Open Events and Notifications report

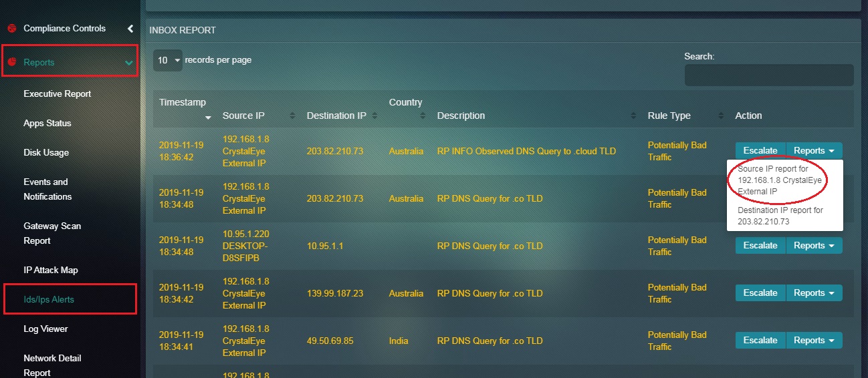47,189
